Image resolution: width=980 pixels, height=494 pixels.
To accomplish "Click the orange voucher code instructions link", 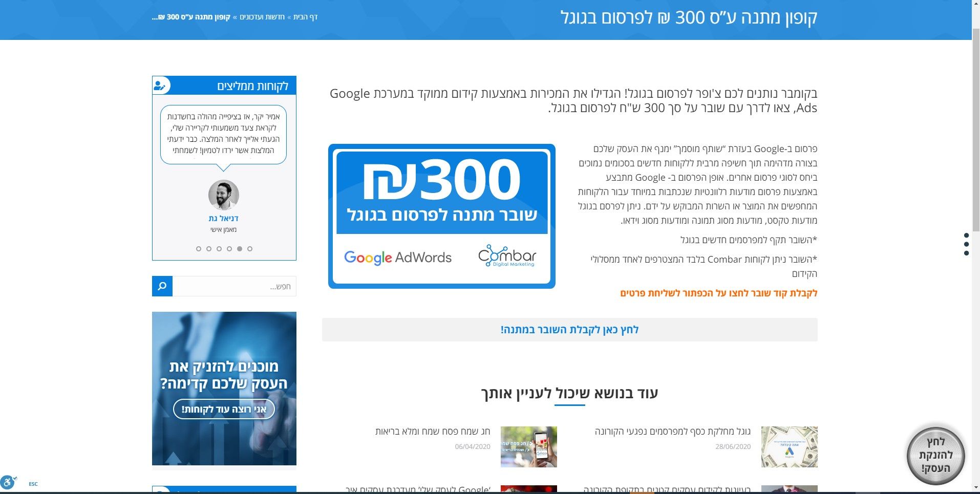I will [x=719, y=293].
